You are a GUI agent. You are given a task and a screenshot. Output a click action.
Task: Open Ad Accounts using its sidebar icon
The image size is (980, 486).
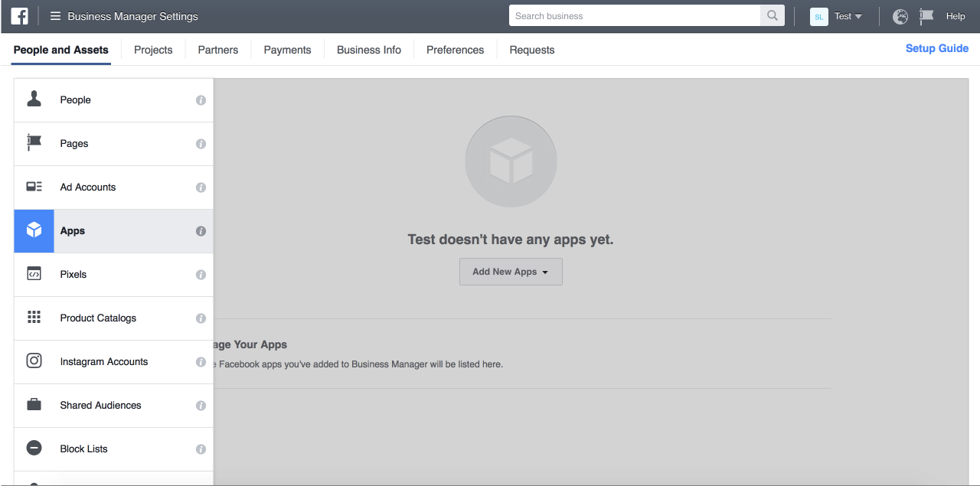point(34,187)
